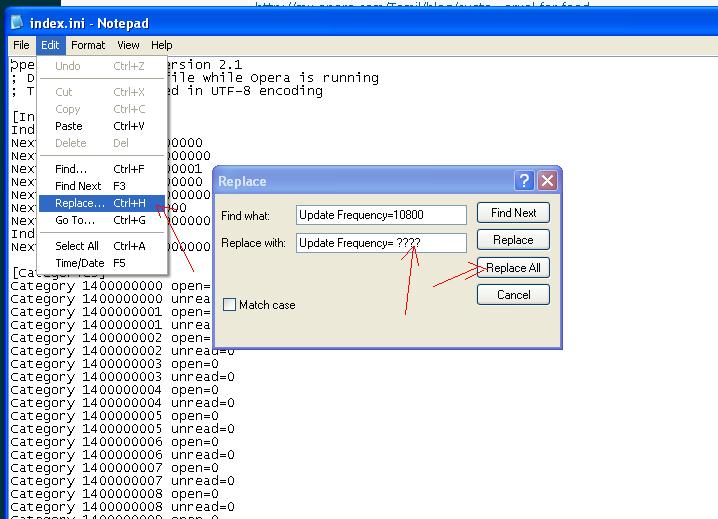Image resolution: width=718 pixels, height=519 pixels.
Task: Choose Go To... in the Edit menu
Action: (101, 220)
